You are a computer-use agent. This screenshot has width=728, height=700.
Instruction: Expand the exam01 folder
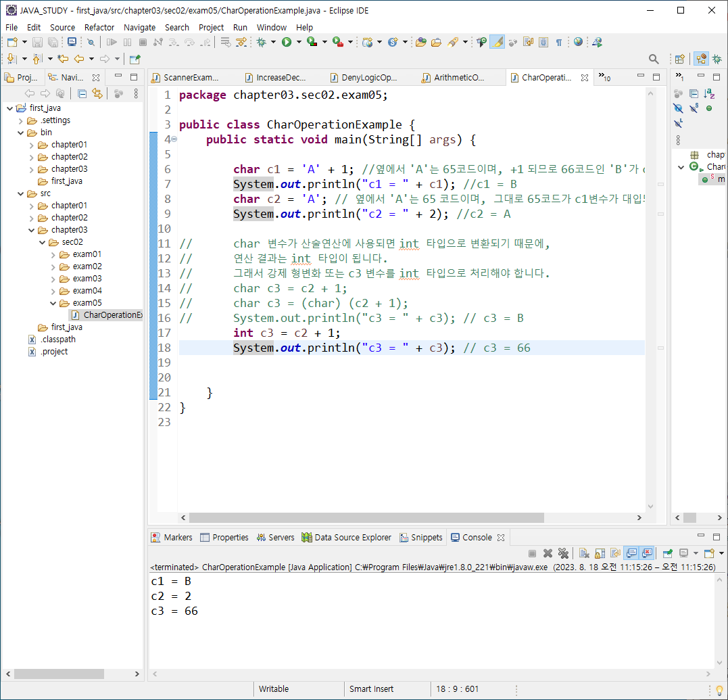click(x=53, y=254)
